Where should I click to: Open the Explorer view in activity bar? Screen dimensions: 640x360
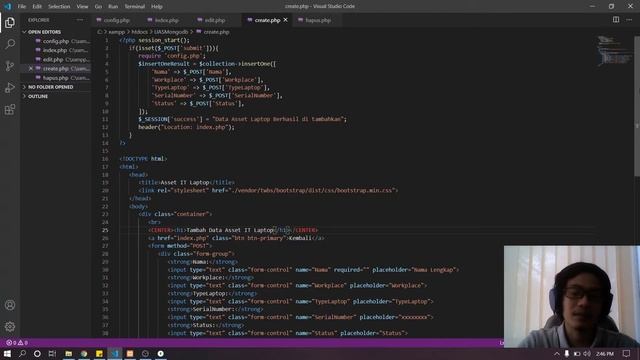pyautogui.click(x=10, y=22)
